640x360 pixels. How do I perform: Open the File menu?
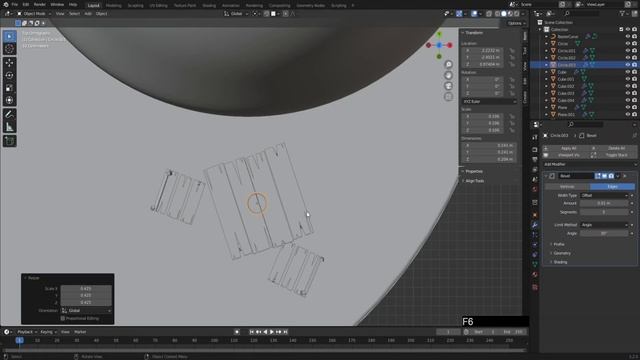(x=15, y=4)
